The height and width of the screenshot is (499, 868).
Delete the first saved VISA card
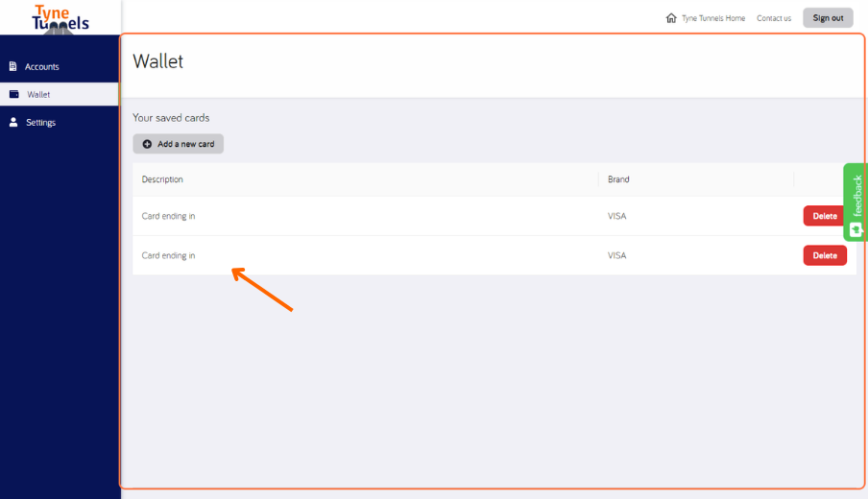click(x=824, y=216)
